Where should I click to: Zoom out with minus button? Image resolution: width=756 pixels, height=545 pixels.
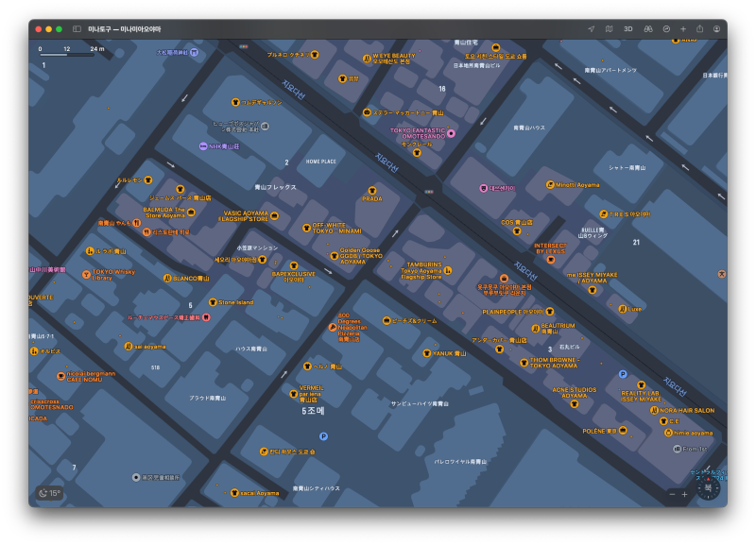coord(672,494)
